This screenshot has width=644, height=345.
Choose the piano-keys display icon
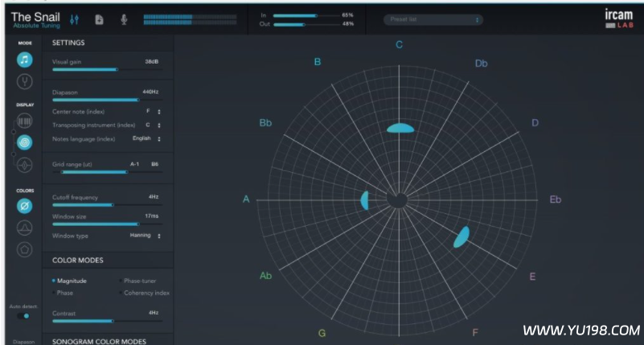coord(25,121)
